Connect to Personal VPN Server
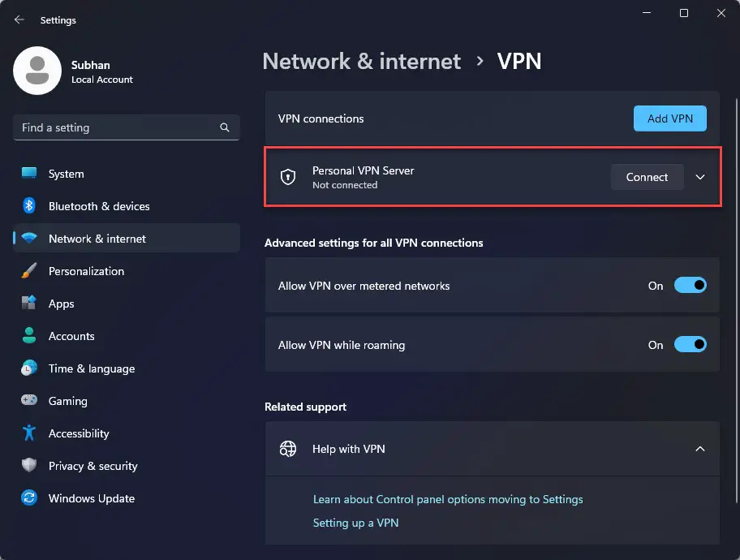 tap(647, 177)
